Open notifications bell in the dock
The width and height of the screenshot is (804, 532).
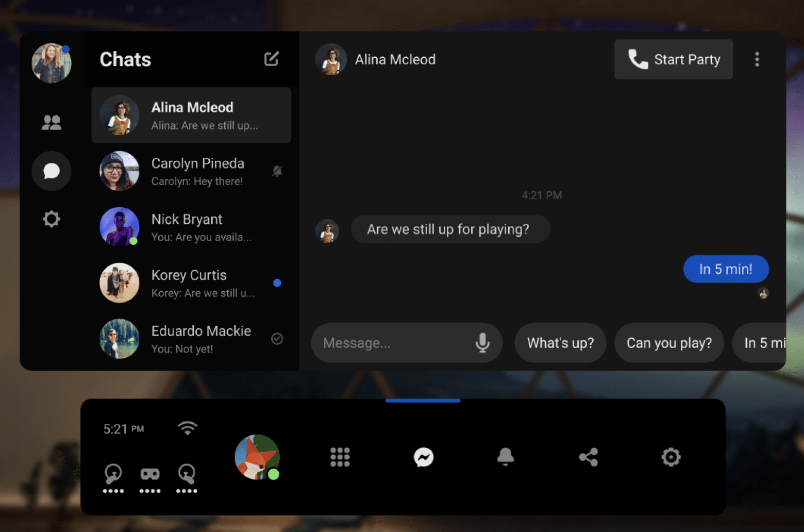(506, 457)
